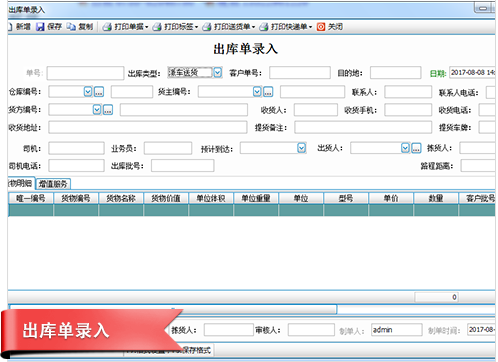The image size is (498, 362).
Task: Open the 仓库编号 dropdown arrow
Action: point(88,92)
